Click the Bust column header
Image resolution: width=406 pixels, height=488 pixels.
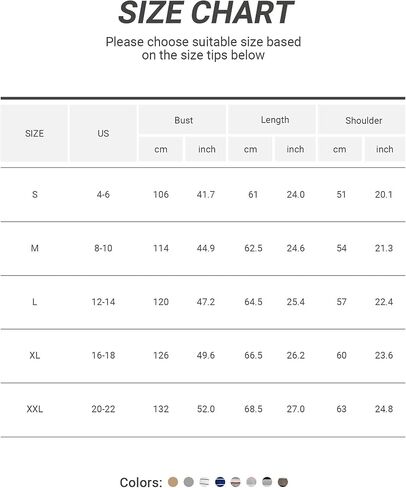point(183,120)
